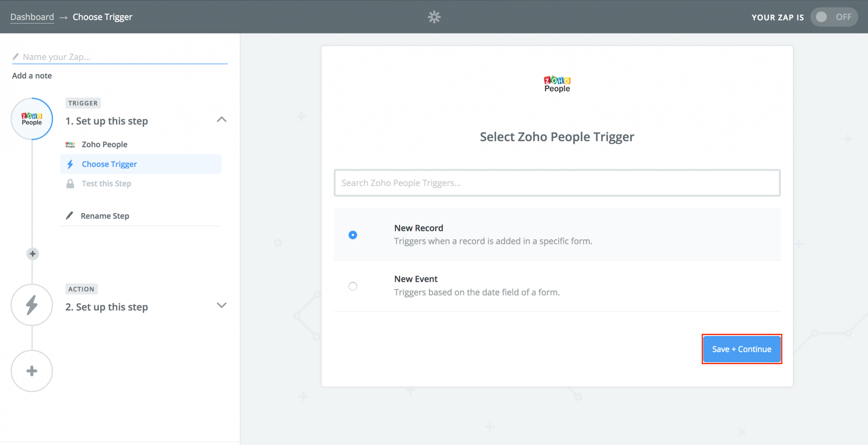Click the pencil icon beside Name your Zap

pyautogui.click(x=16, y=56)
